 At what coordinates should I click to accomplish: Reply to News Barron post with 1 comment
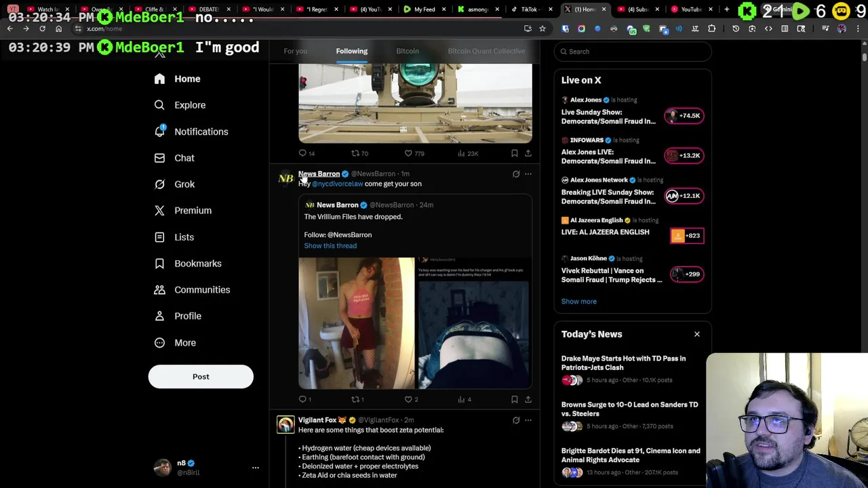305,399
